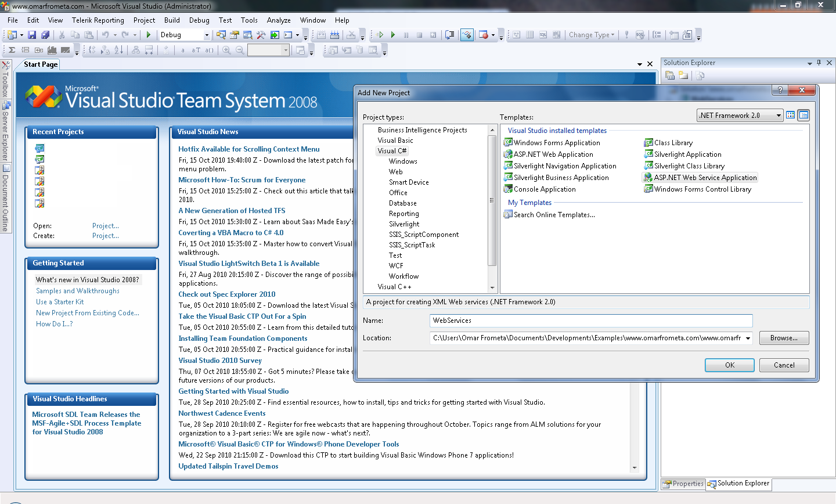The width and height of the screenshot is (836, 504).
Task: Click the dialog's Help question-mark button
Action: click(780, 90)
